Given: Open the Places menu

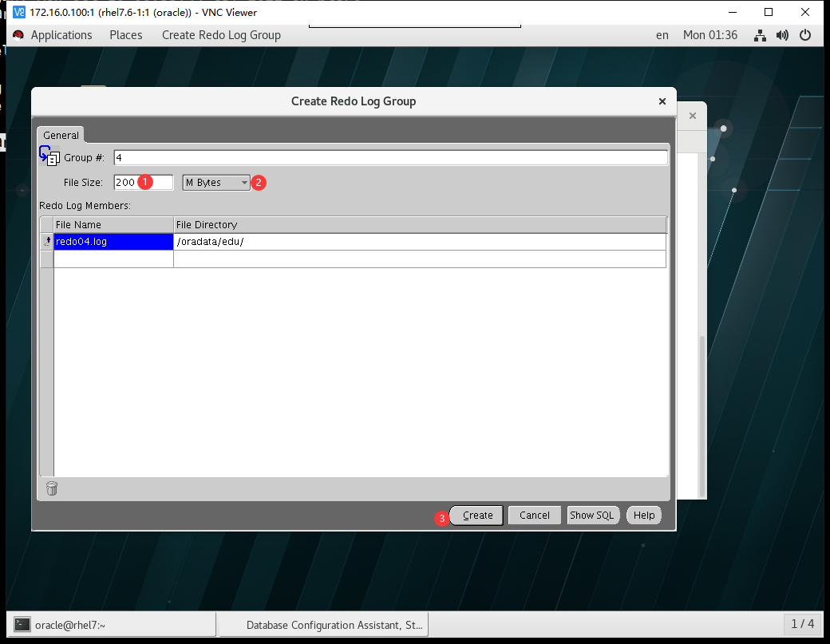Looking at the screenshot, I should [126, 35].
